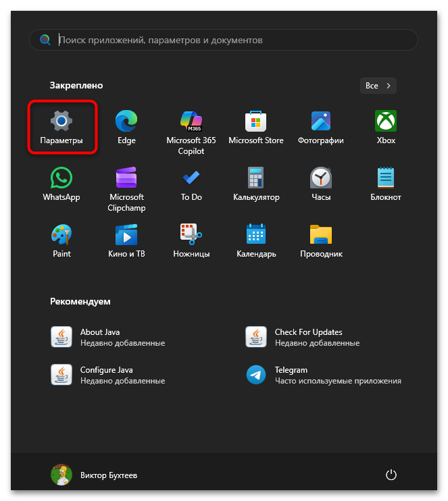Open Microsoft Clipchamp

[126, 189]
